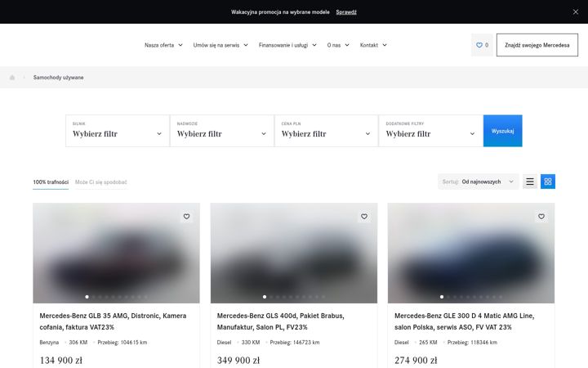Click the Wakacyjna promocja banner text

click(280, 12)
